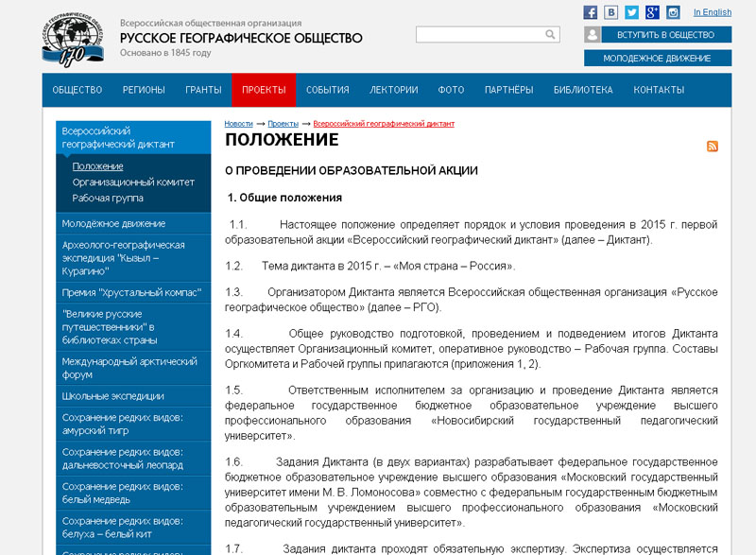Open Организационный комитет in sidebar
Image resolution: width=756 pixels, height=555 pixels.
[133, 182]
